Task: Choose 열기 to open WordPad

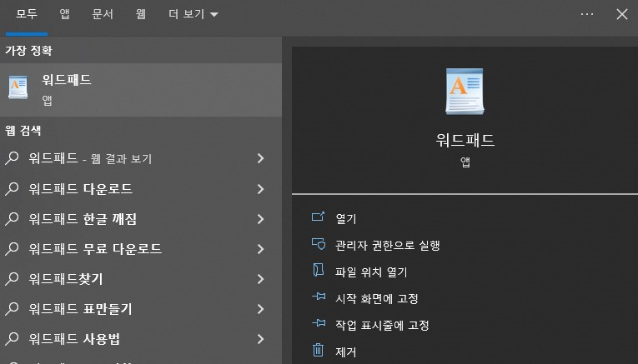Action: 346,218
